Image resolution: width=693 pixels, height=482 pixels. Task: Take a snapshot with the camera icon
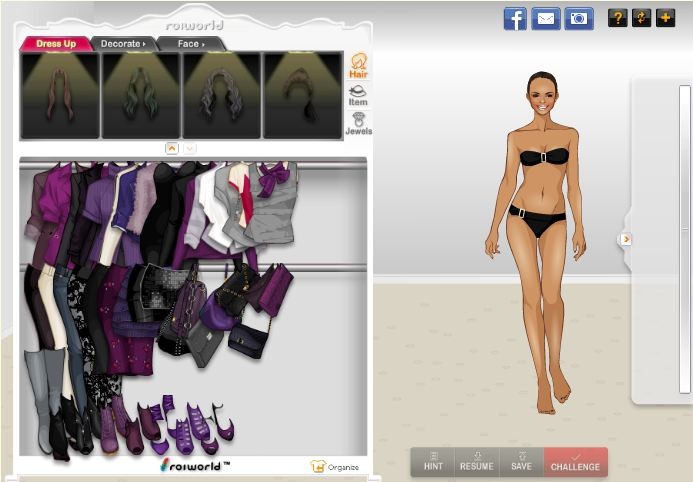(578, 18)
